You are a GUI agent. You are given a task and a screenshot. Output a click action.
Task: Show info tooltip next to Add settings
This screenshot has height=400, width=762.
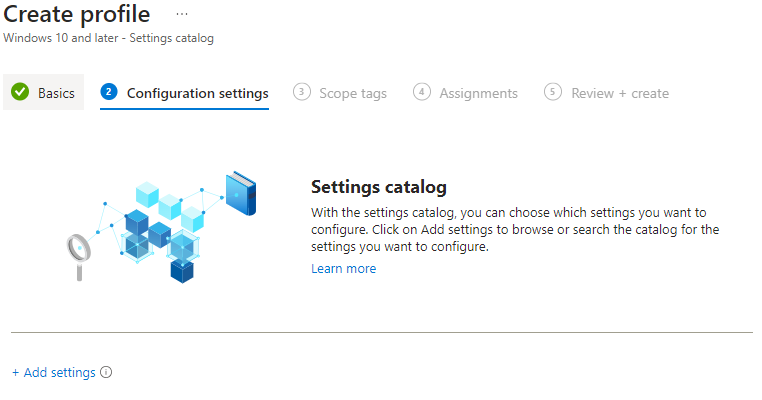(106, 372)
